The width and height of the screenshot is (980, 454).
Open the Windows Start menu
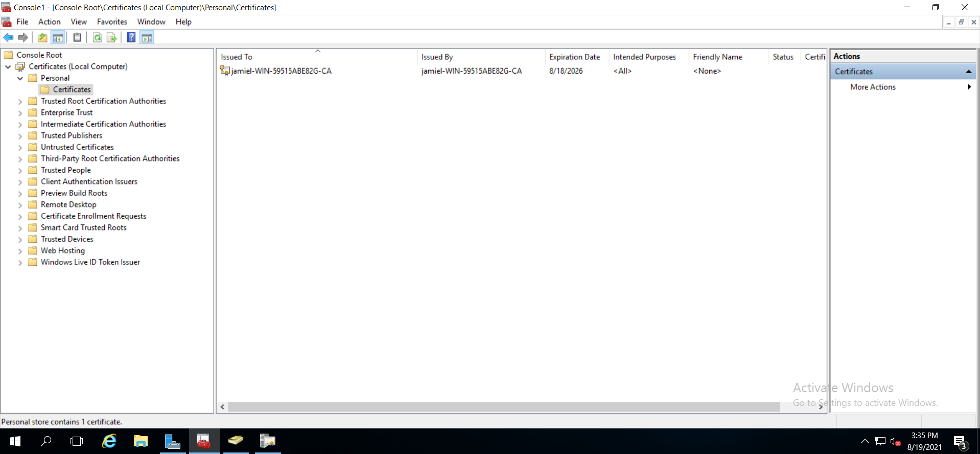coord(15,441)
